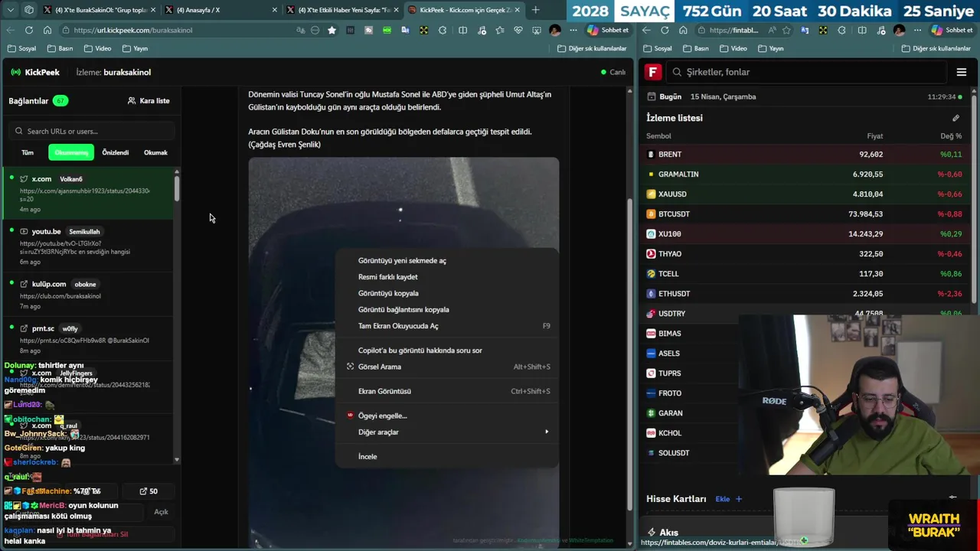Image resolution: width=980 pixels, height=551 pixels.
Task: Click the 'Ekle' link next to Hisse Kartları
Action: tap(728, 499)
